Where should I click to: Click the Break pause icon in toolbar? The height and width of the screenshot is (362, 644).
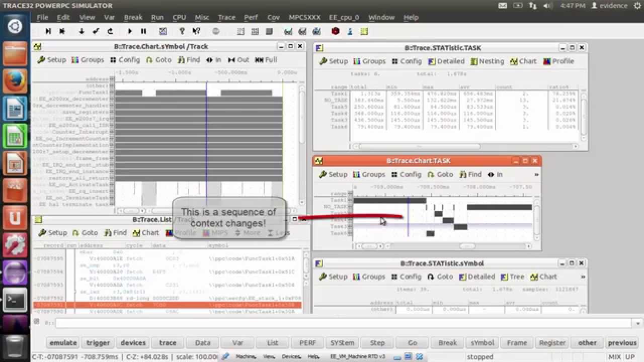pos(143,31)
